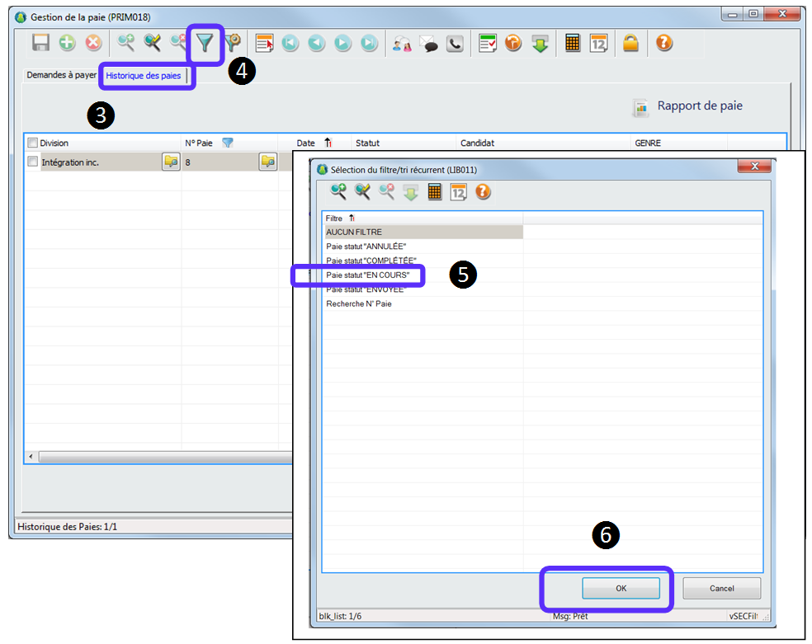Open the lookup button beside Intégration inc.
Image resolution: width=812 pixels, height=644 pixels.
coord(171,162)
